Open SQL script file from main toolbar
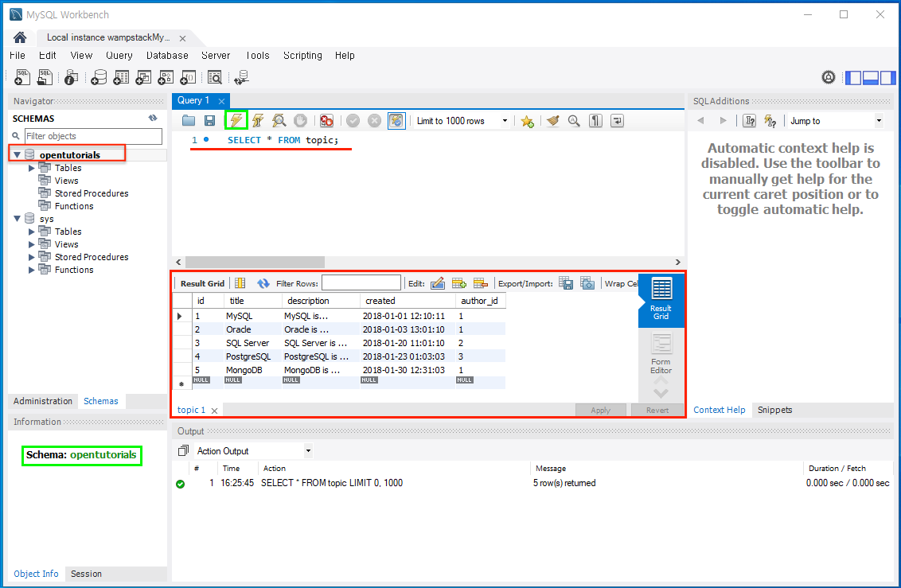 (45, 77)
